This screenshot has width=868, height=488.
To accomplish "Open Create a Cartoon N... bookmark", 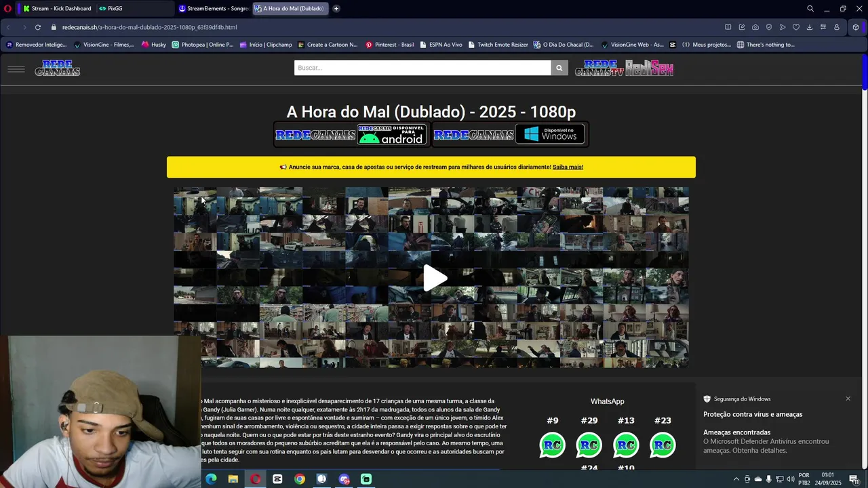I will (328, 45).
